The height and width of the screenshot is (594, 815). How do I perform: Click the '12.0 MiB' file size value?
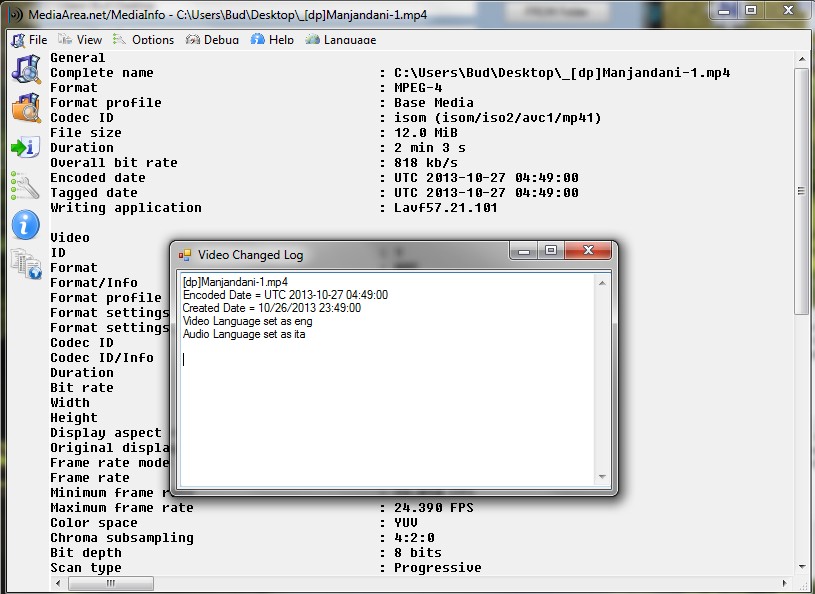426,133
